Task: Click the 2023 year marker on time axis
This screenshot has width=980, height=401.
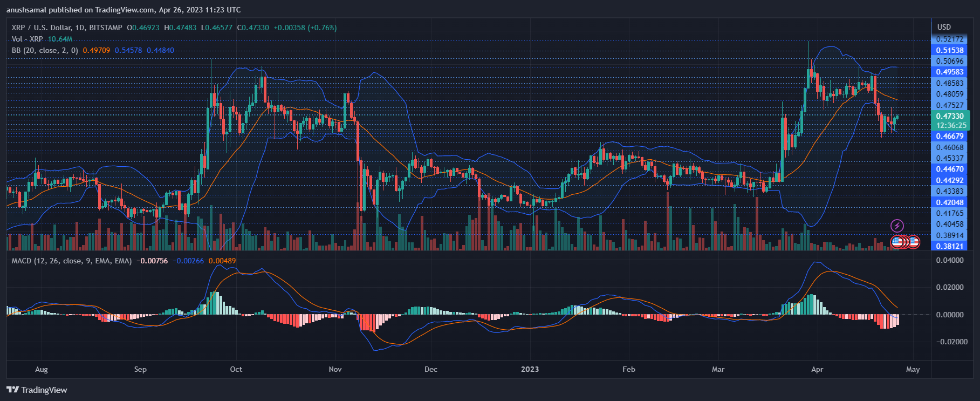Action: click(530, 369)
